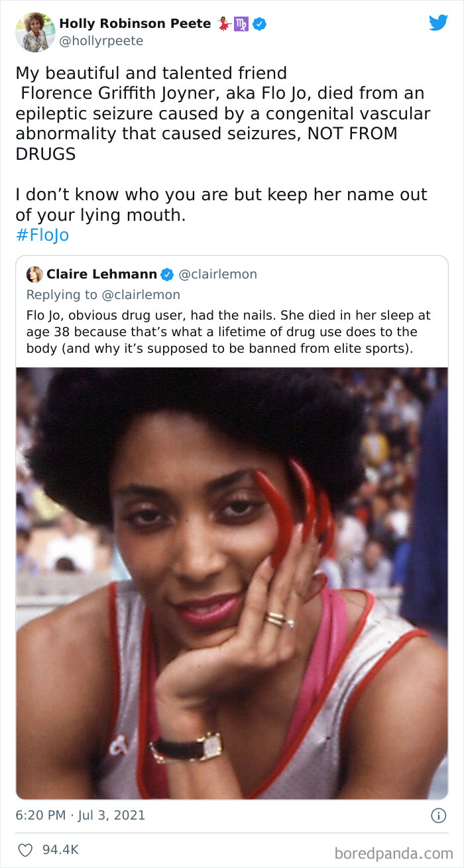Open the @clairlemon handle beside Claire's name
The width and height of the screenshot is (464, 868).
[218, 275]
